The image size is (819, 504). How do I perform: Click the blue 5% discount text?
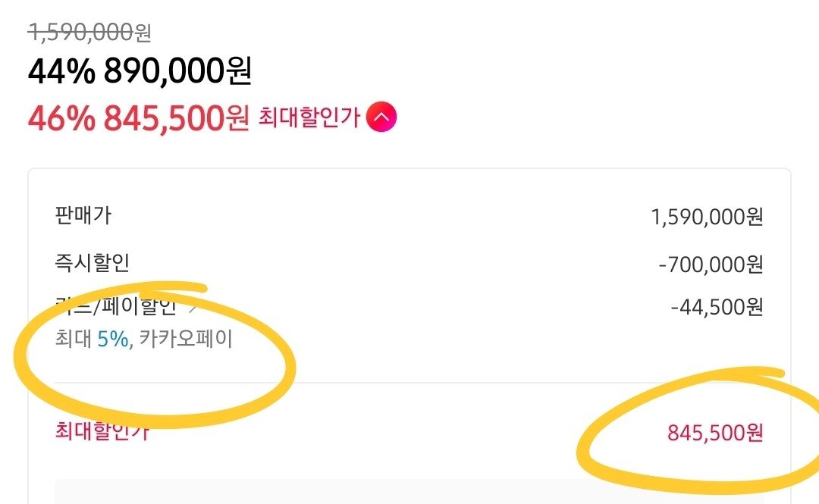[113, 340]
